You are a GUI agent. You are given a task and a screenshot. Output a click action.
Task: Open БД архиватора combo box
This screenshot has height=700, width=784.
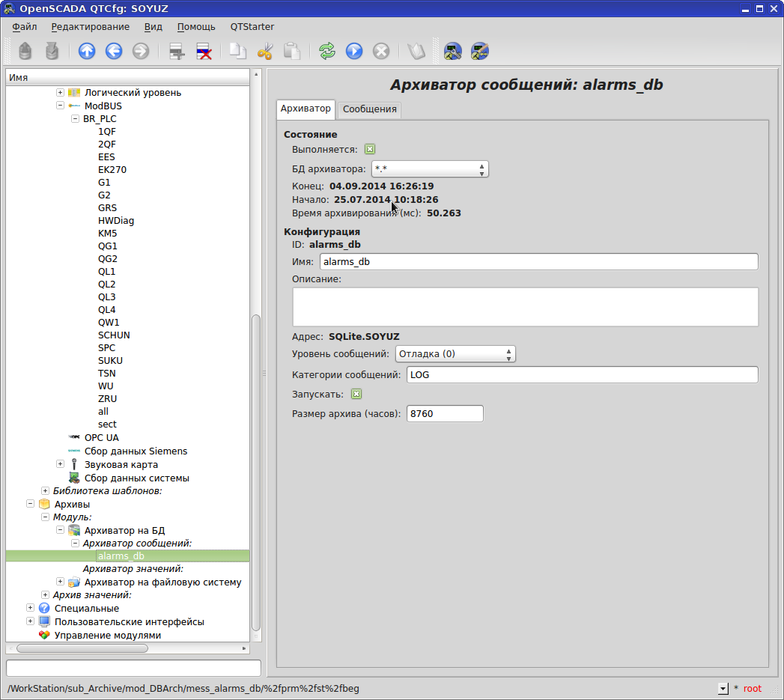point(430,169)
